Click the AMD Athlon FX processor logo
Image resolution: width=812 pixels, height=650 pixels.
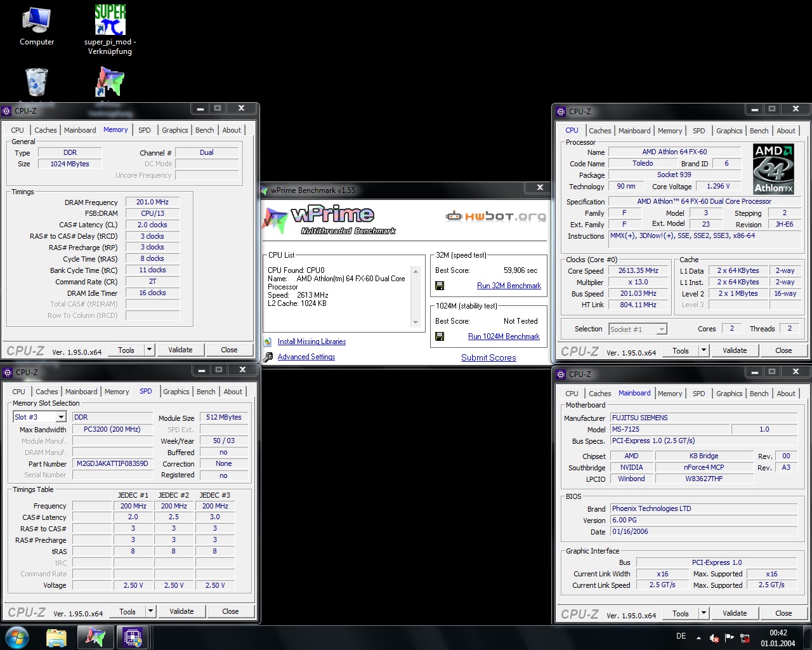(773, 169)
